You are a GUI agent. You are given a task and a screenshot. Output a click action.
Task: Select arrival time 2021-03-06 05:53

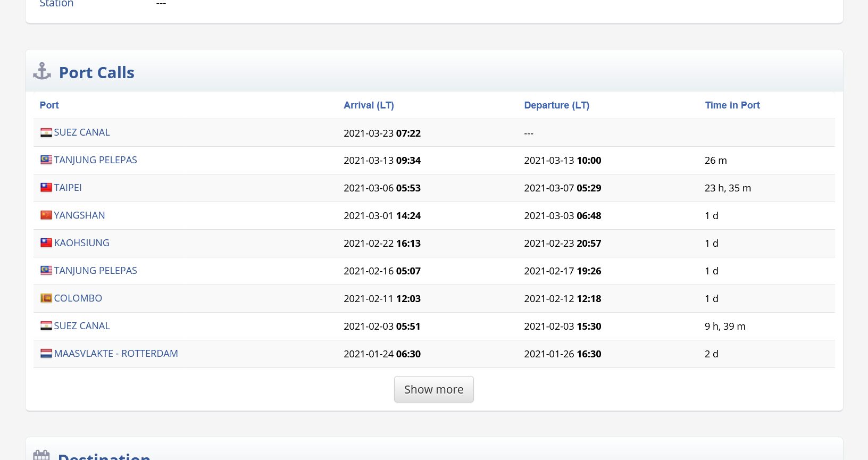pos(382,188)
